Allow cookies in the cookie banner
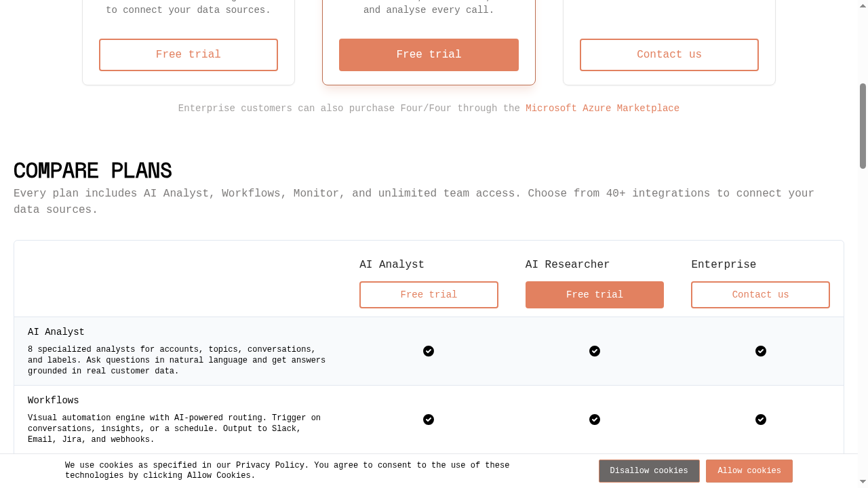This screenshot has height=488, width=868. pos(749,471)
